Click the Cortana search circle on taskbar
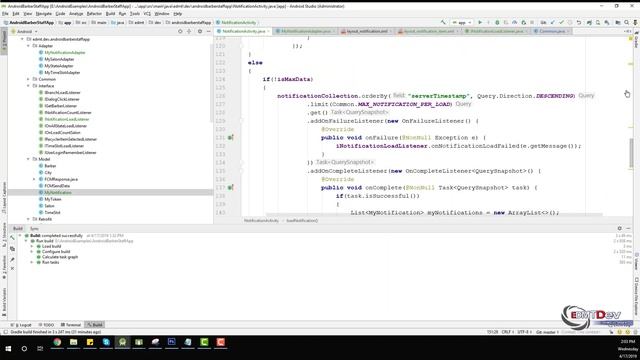 (x=24, y=348)
